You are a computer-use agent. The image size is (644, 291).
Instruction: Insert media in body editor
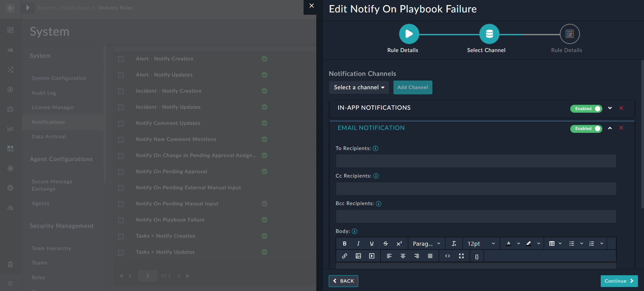372,256
